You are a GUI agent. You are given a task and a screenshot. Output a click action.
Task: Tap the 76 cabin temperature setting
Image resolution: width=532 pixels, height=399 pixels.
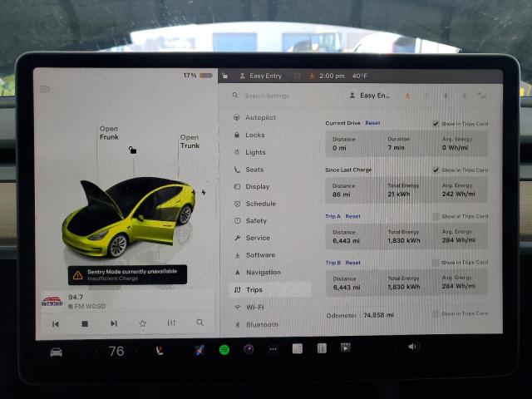click(116, 351)
